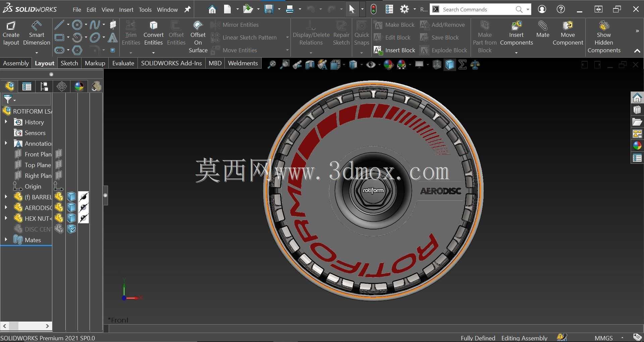
Task: Select the sketch Text tool
Action: (x=113, y=38)
